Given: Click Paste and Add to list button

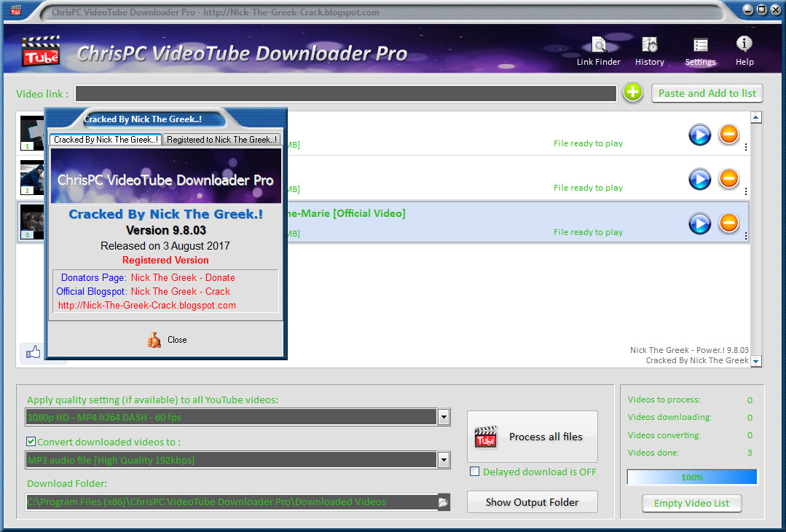Looking at the screenshot, I should click(x=707, y=93).
